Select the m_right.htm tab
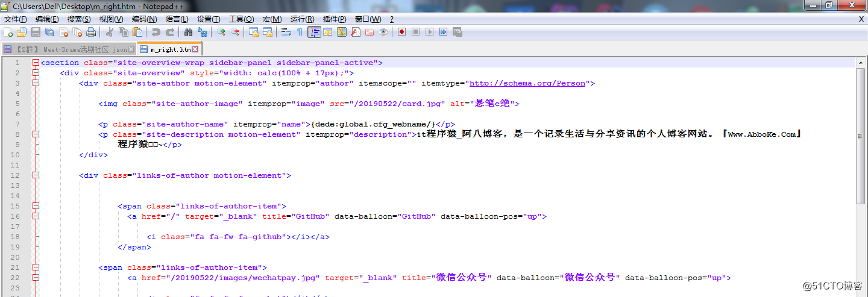 [170, 49]
